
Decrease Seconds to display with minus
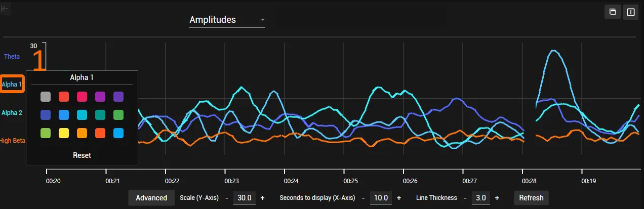pos(363,198)
